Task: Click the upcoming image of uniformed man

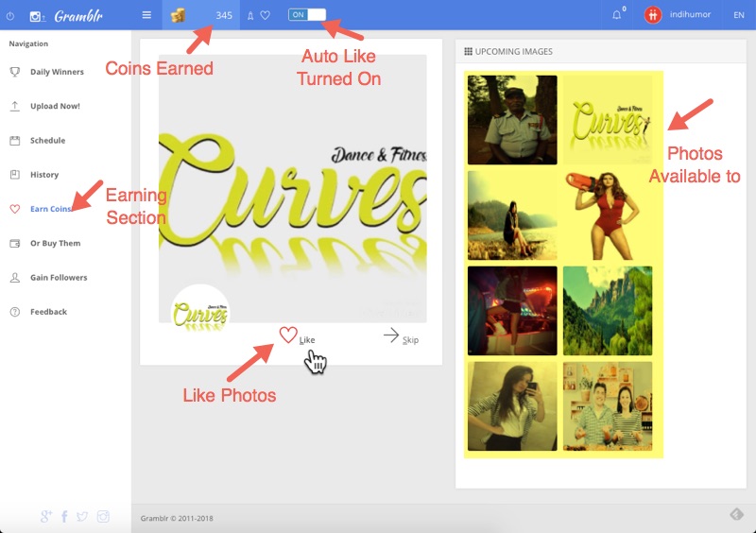Action: coord(512,120)
